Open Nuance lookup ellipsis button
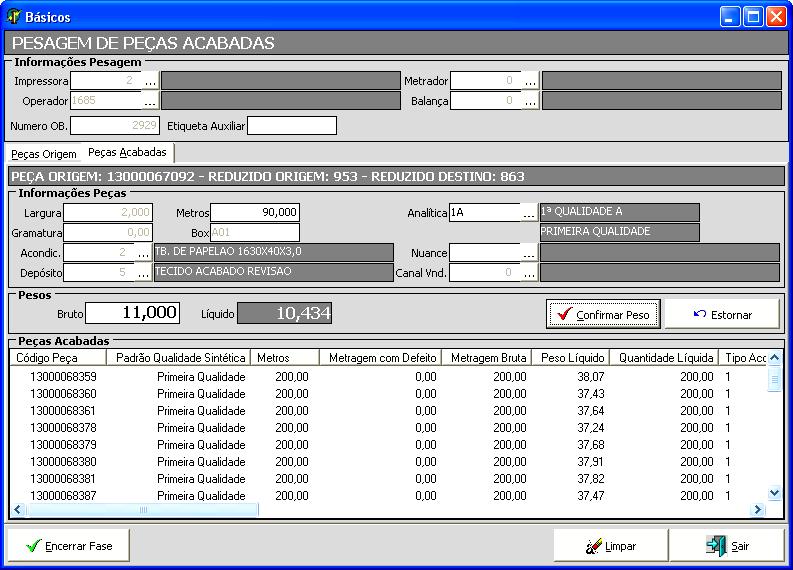Screen dimensions: 793x570 click(x=528, y=253)
